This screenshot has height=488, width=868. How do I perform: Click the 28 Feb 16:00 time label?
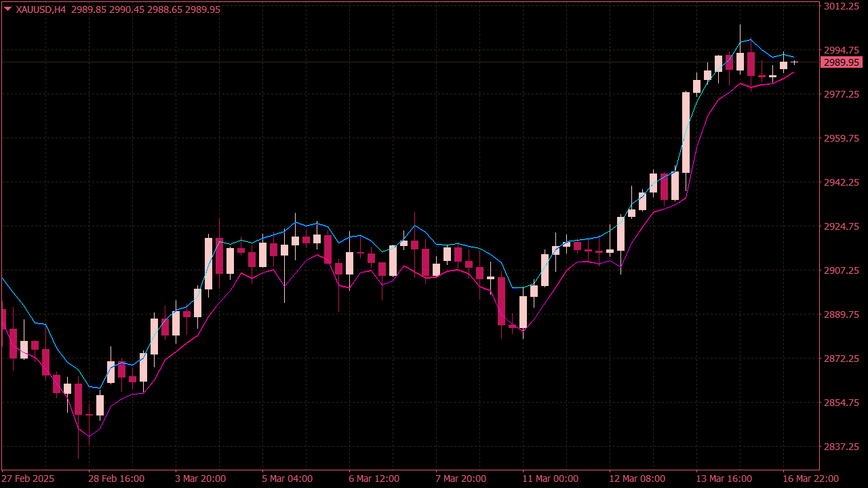pos(117,479)
